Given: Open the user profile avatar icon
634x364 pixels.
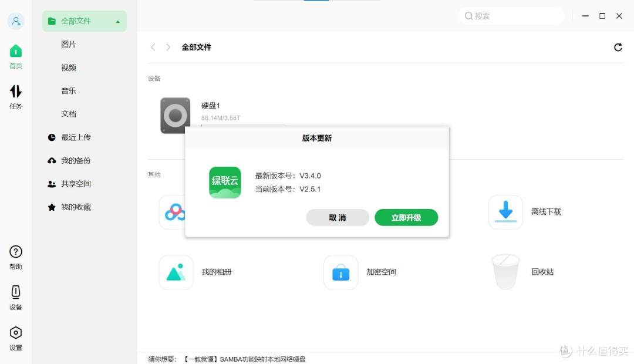Looking at the screenshot, I should 16,21.
